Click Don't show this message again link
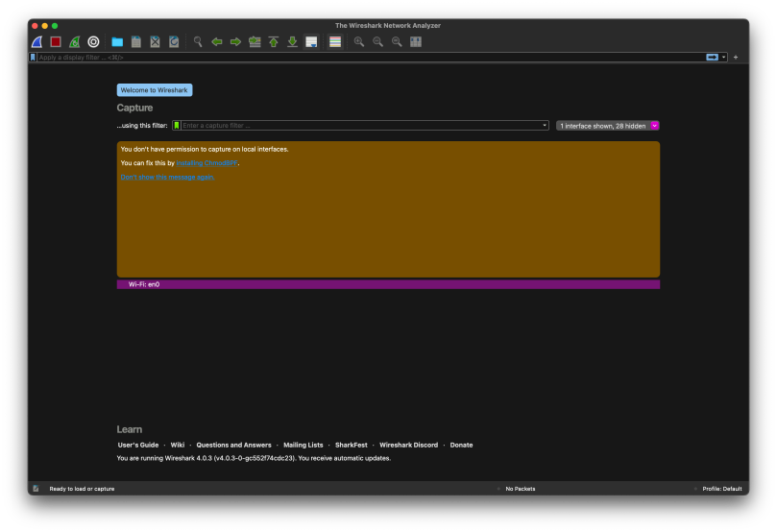The width and height of the screenshot is (777, 532). 167,177
